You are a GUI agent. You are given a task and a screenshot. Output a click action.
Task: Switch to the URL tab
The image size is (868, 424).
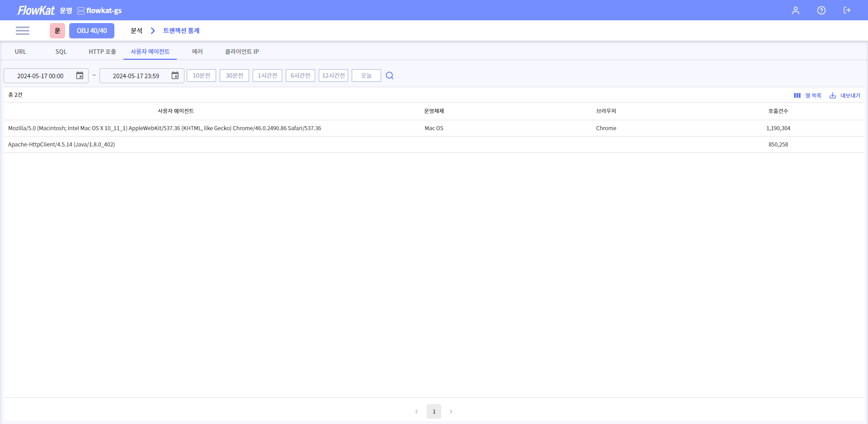(x=20, y=52)
